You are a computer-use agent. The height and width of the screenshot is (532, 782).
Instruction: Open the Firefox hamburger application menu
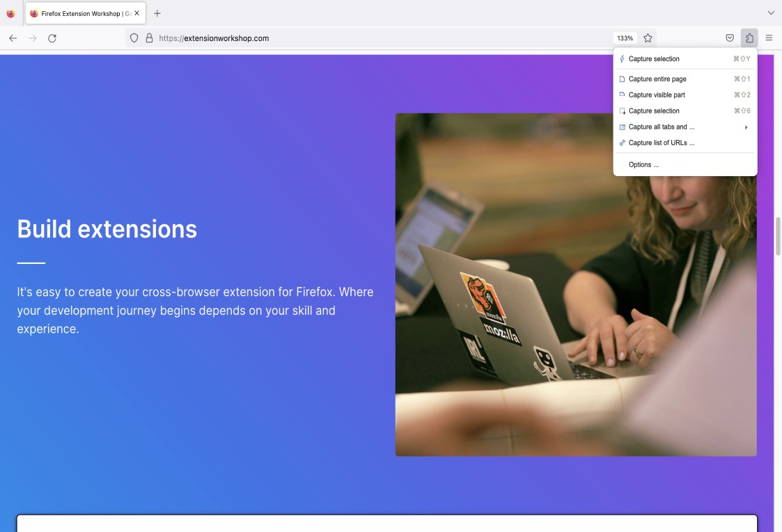click(x=769, y=38)
